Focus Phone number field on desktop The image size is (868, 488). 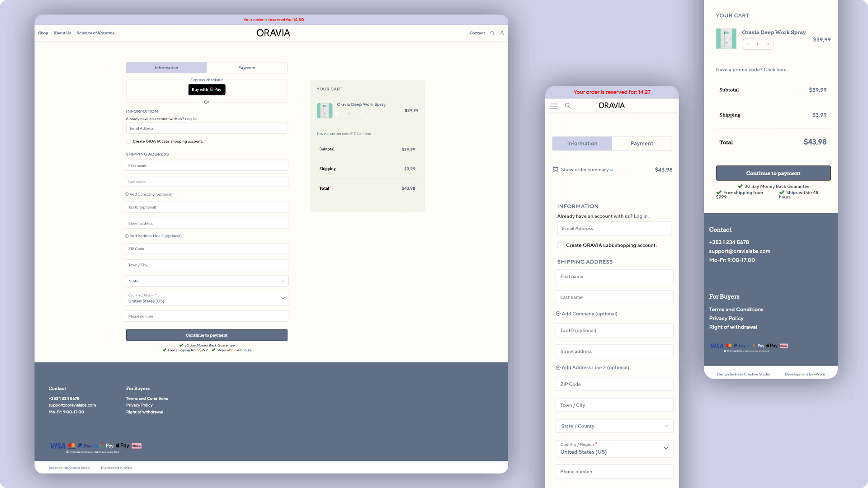pyautogui.click(x=207, y=316)
